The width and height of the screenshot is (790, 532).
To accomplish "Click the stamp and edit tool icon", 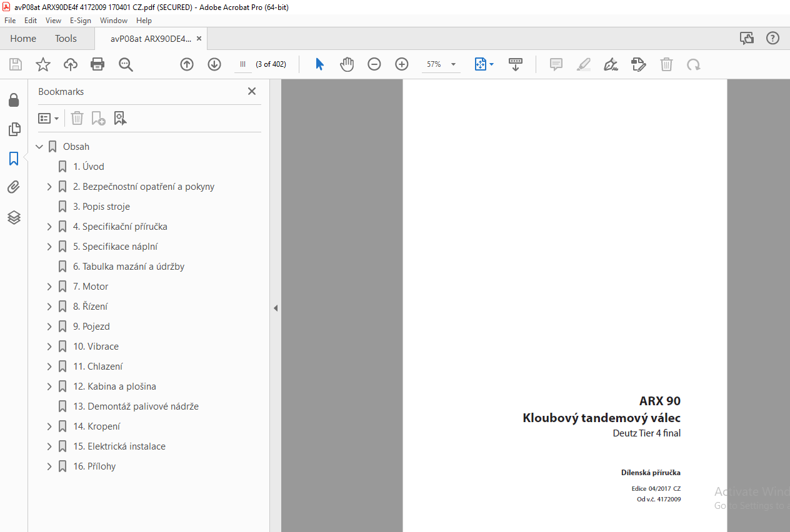I will (x=639, y=64).
